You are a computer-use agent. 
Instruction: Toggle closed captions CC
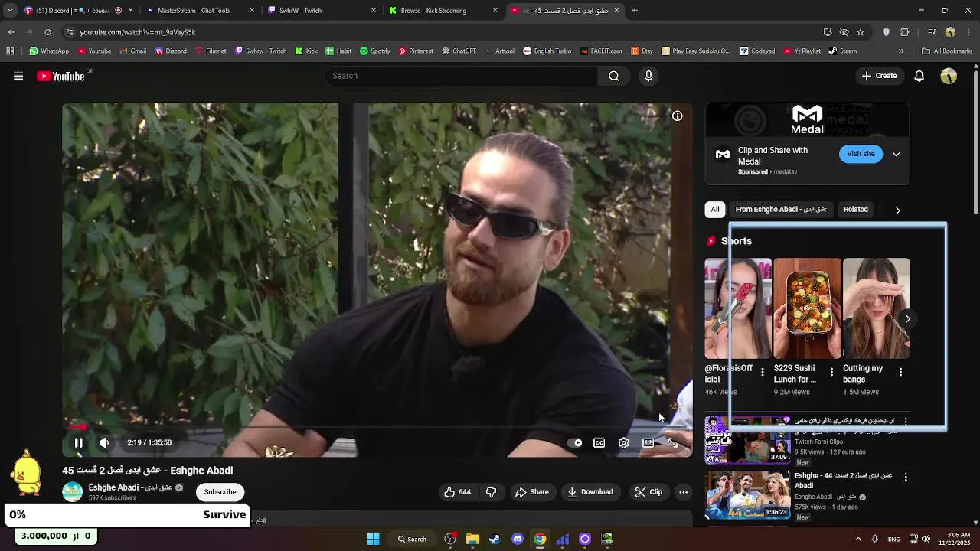(599, 442)
